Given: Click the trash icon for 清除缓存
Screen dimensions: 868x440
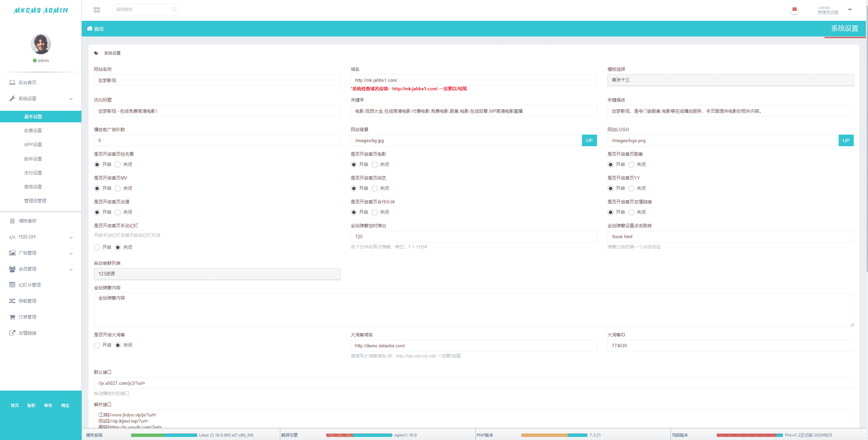Looking at the screenshot, I should [12, 221].
